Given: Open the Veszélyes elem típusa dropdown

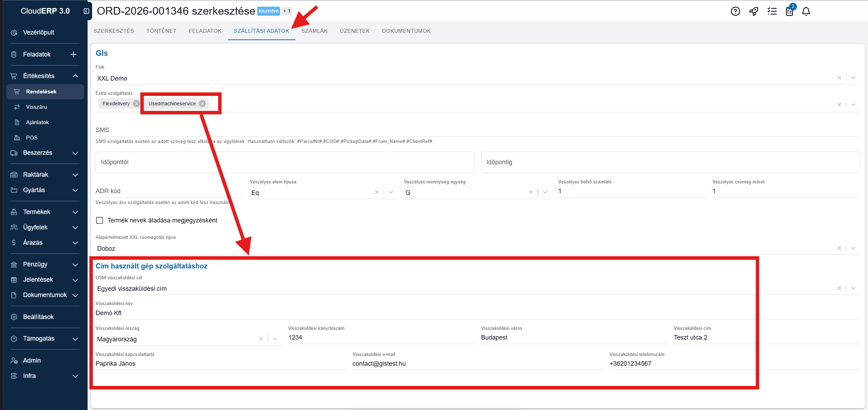Looking at the screenshot, I should 391,192.
